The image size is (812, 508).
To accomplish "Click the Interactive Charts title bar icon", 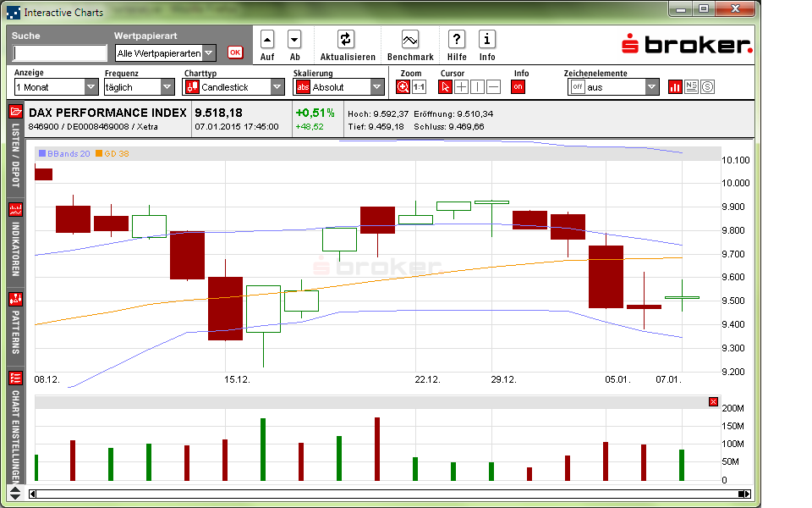I will pos(14,13).
